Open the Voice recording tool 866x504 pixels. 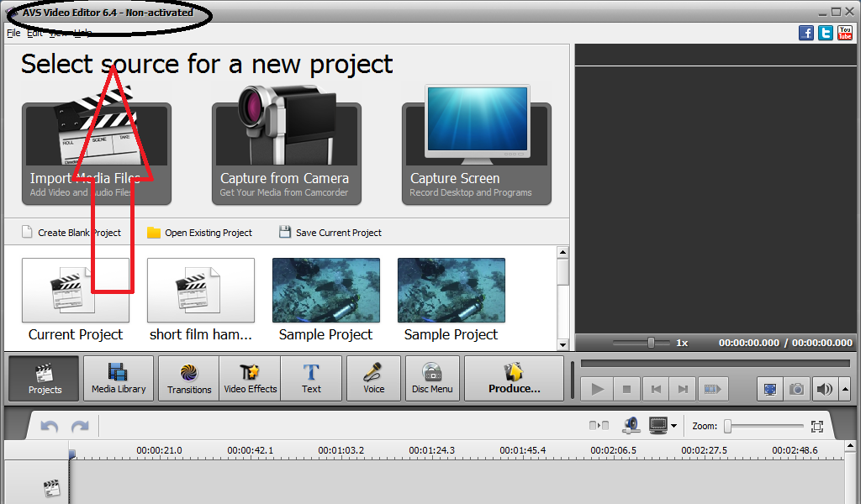[x=374, y=379]
